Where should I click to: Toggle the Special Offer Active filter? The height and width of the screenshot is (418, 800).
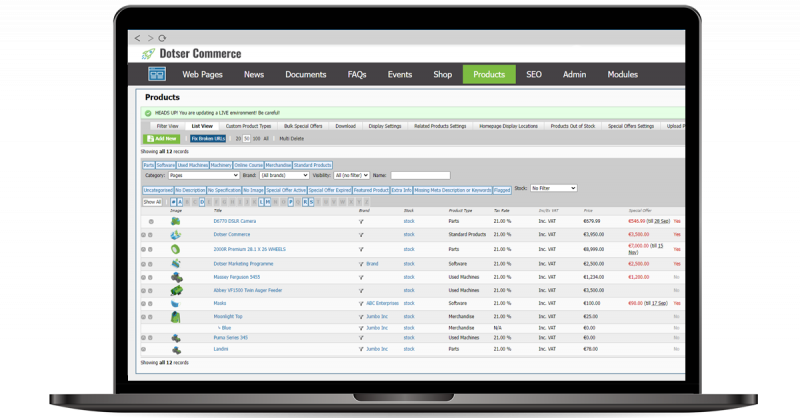point(286,190)
